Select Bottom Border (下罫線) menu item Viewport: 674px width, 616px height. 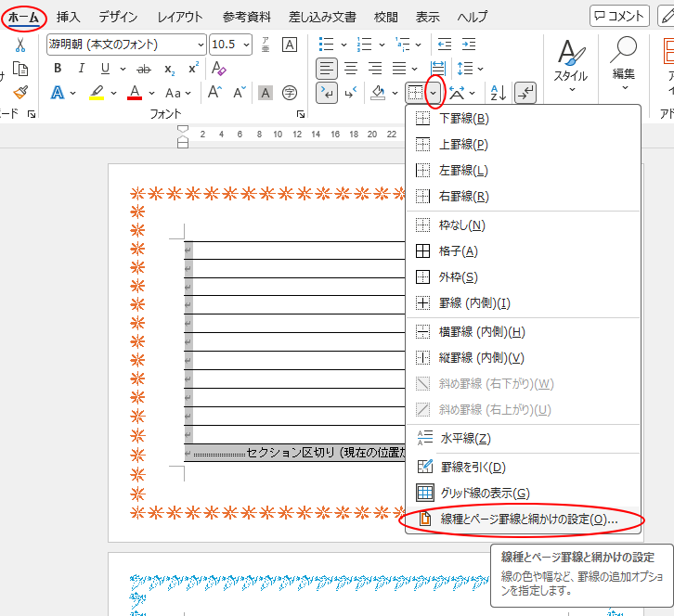point(524,118)
